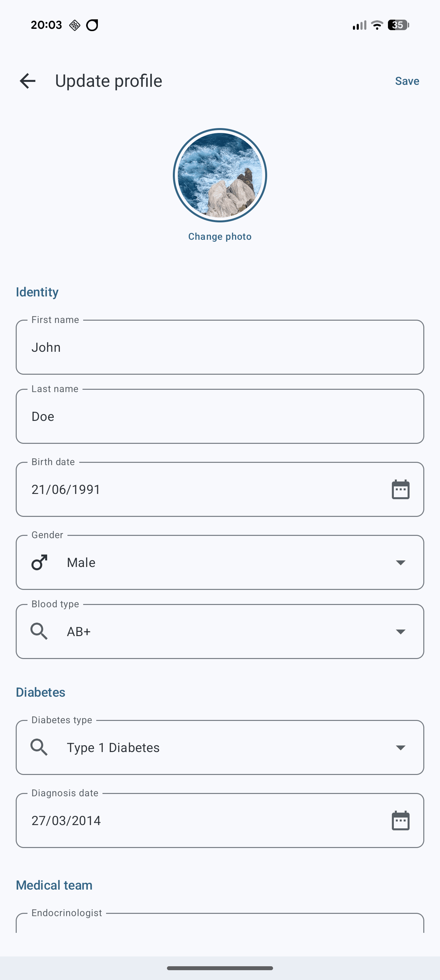
Task: Click the Diagnosis date text 27/03/2014
Action: coord(65,820)
